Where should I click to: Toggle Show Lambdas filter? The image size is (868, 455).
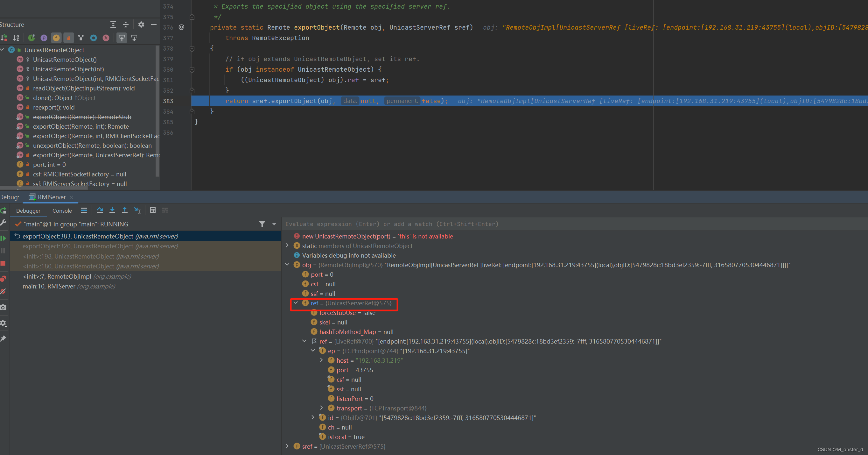[106, 38]
